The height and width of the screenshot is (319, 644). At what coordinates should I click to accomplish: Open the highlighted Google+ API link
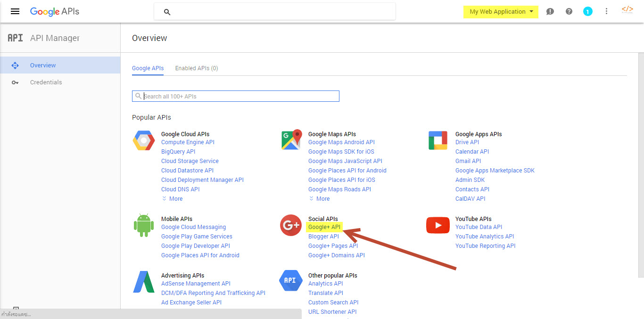tap(324, 227)
